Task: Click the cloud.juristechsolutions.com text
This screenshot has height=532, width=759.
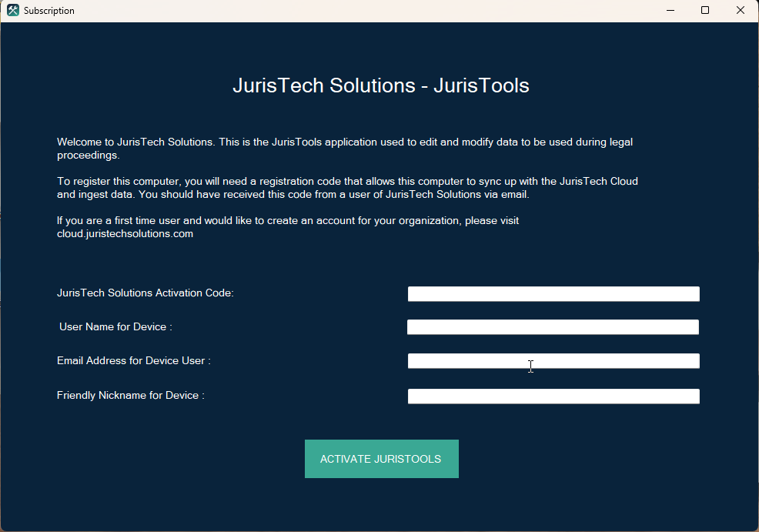Action: [125, 234]
